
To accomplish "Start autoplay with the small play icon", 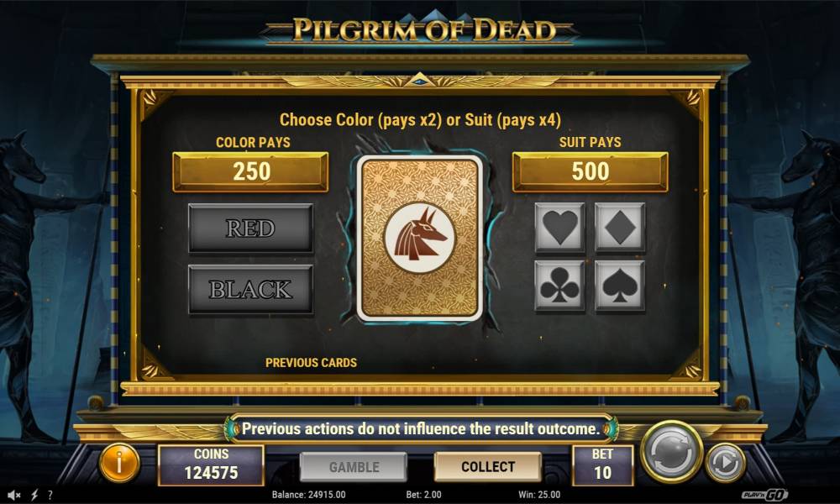I will pos(726,462).
